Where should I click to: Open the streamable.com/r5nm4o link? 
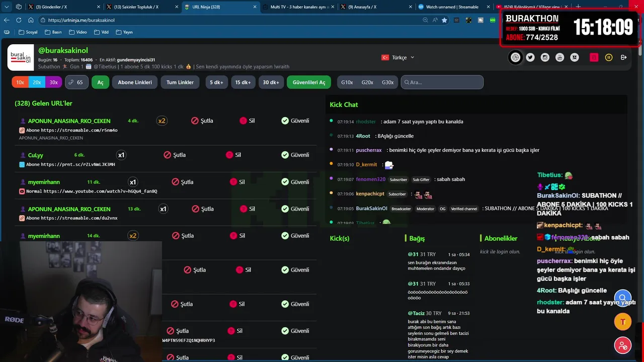click(x=79, y=130)
